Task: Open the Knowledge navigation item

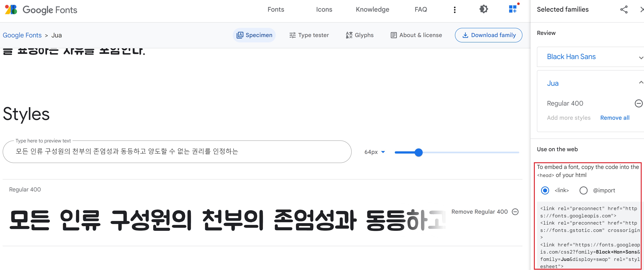Action: tap(373, 9)
